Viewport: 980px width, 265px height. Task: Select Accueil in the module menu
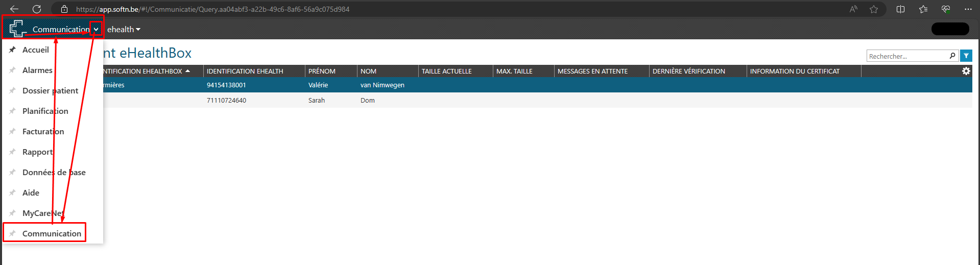36,50
